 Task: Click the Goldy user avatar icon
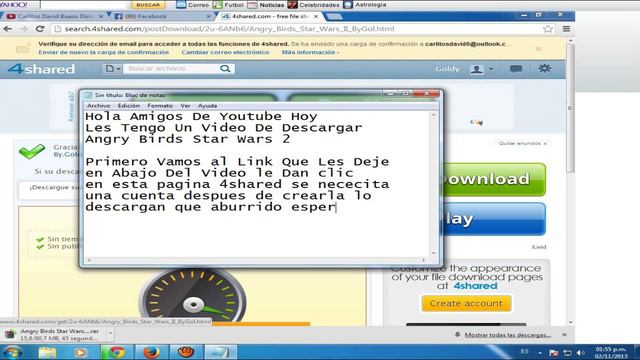pyautogui.click(x=476, y=69)
